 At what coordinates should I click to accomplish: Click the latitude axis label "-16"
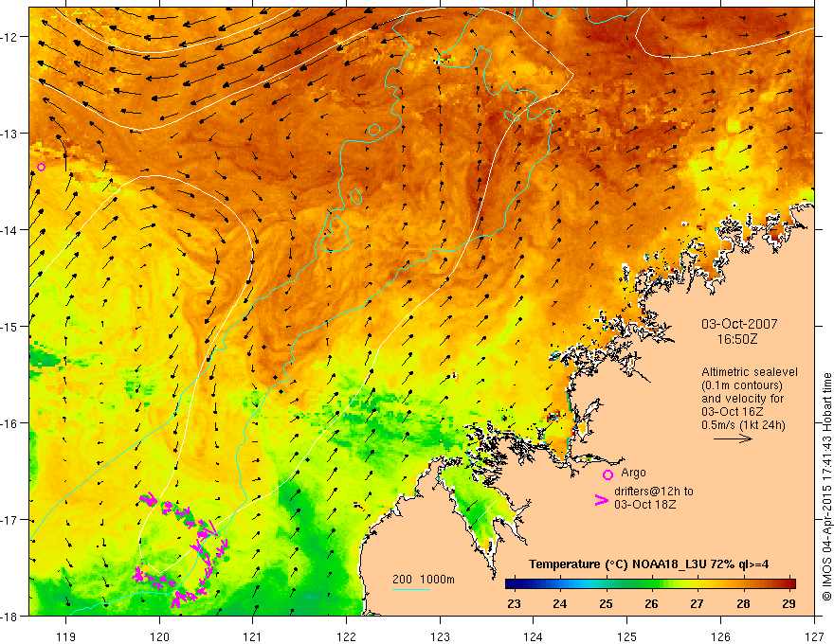tap(10, 423)
